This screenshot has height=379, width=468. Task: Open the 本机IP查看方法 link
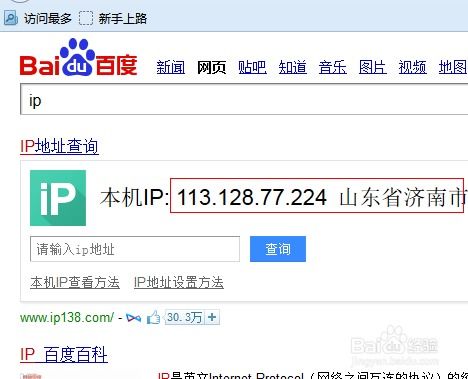click(x=75, y=282)
